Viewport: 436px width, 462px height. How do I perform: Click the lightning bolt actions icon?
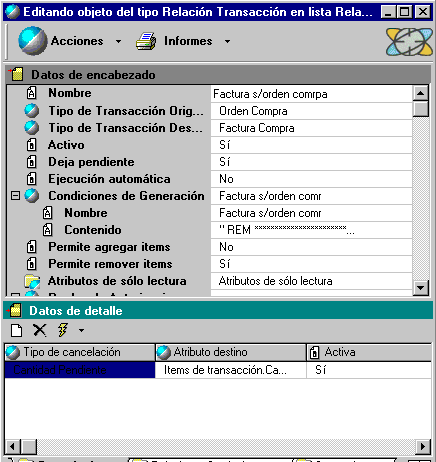pyautogui.click(x=63, y=330)
